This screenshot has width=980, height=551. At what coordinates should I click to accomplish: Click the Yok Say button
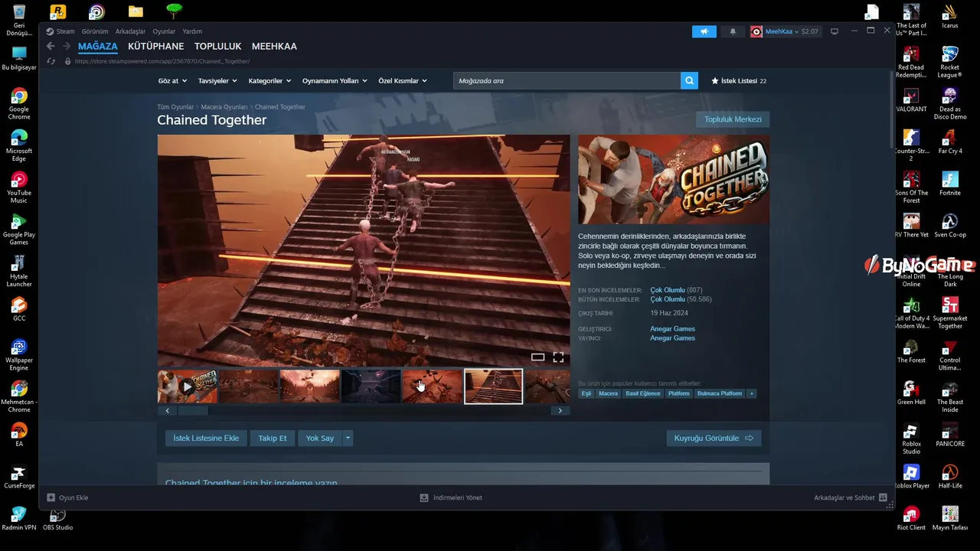(x=320, y=439)
